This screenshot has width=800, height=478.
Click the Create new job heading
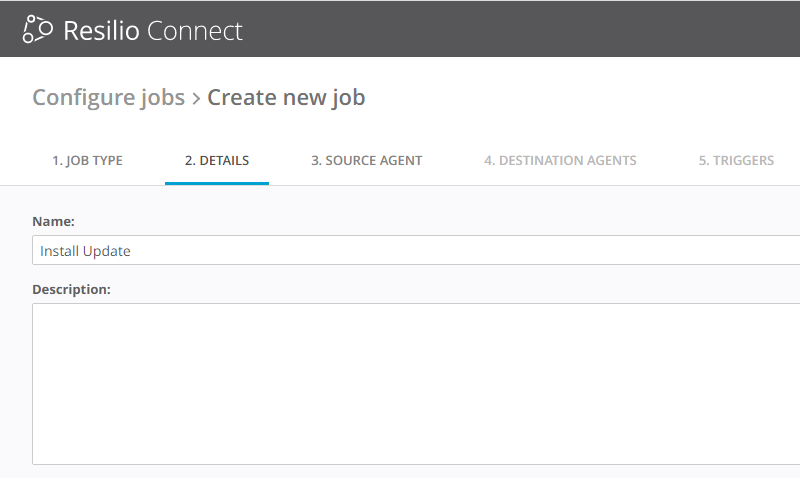[286, 97]
